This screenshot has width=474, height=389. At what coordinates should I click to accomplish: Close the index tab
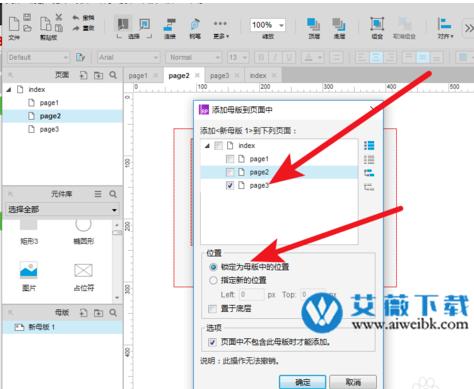(x=274, y=76)
